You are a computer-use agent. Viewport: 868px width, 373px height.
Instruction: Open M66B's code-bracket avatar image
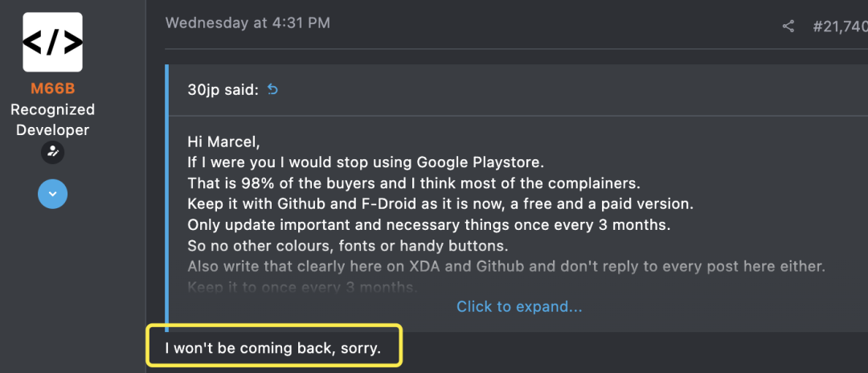click(52, 42)
